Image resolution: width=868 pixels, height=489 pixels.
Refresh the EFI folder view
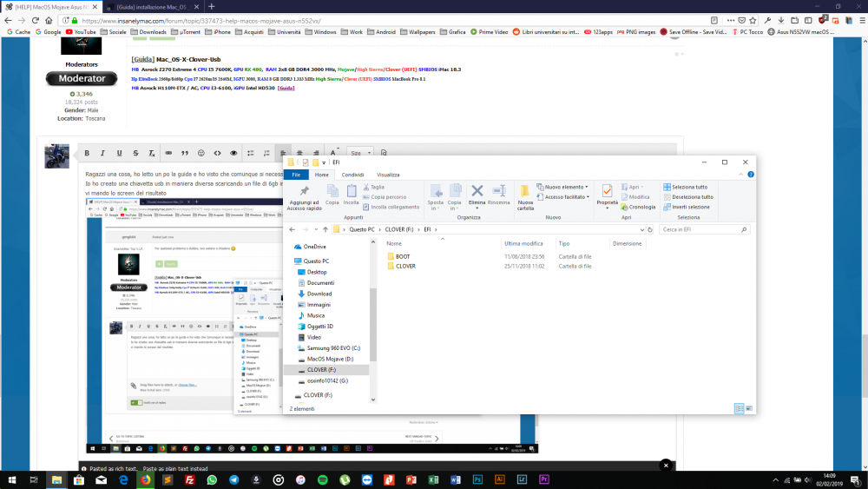[x=650, y=229]
